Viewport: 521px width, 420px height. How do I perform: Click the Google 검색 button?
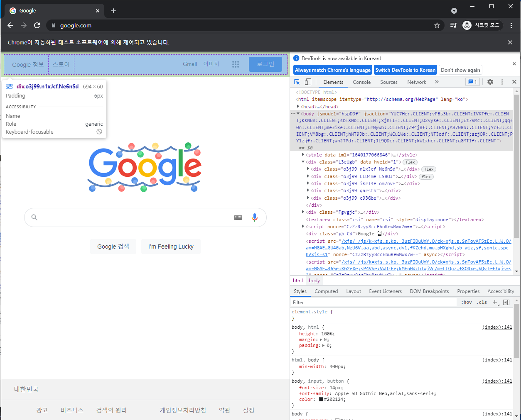113,247
